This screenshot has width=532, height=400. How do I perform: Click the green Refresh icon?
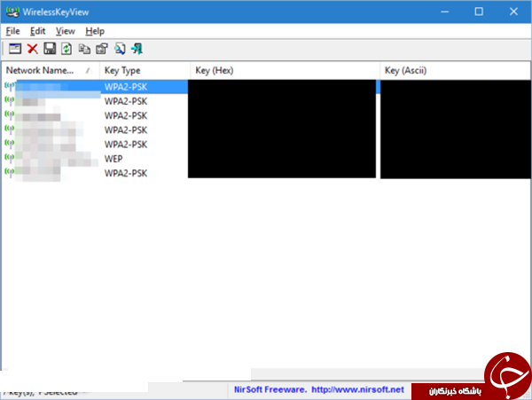pos(66,49)
